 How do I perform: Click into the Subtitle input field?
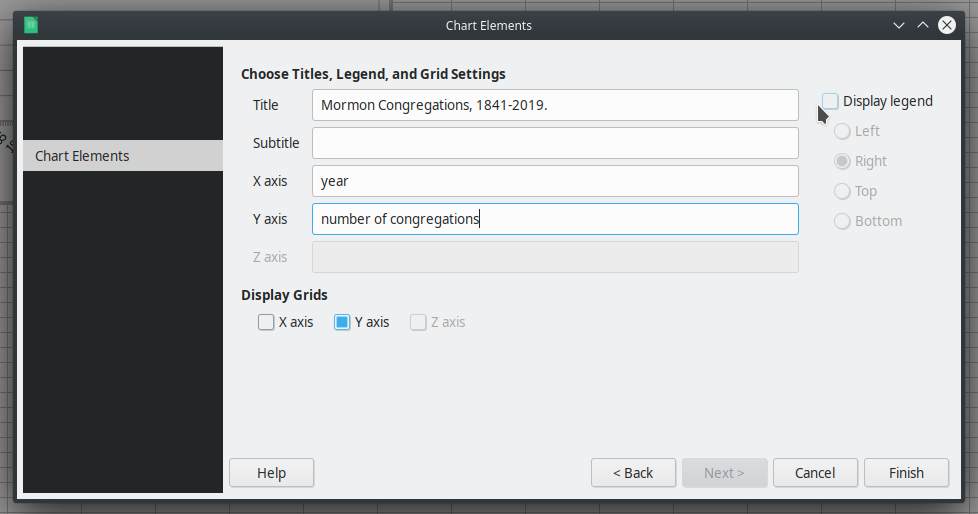click(555, 143)
